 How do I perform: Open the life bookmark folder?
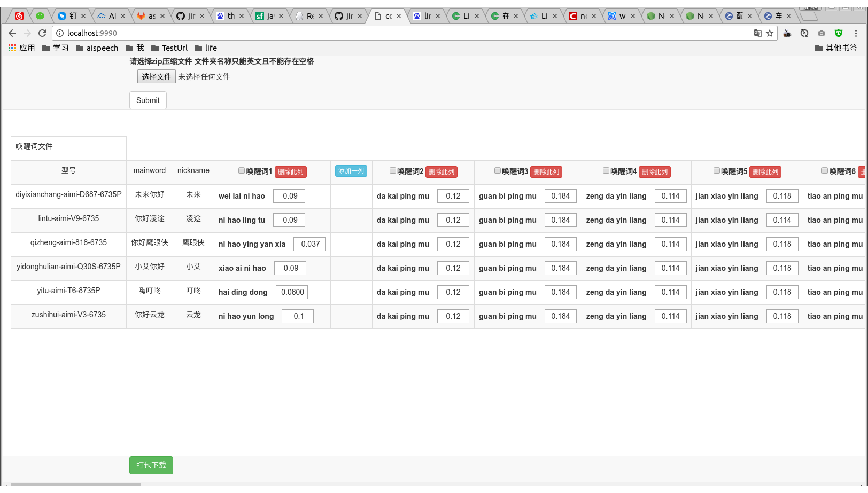[x=206, y=48]
